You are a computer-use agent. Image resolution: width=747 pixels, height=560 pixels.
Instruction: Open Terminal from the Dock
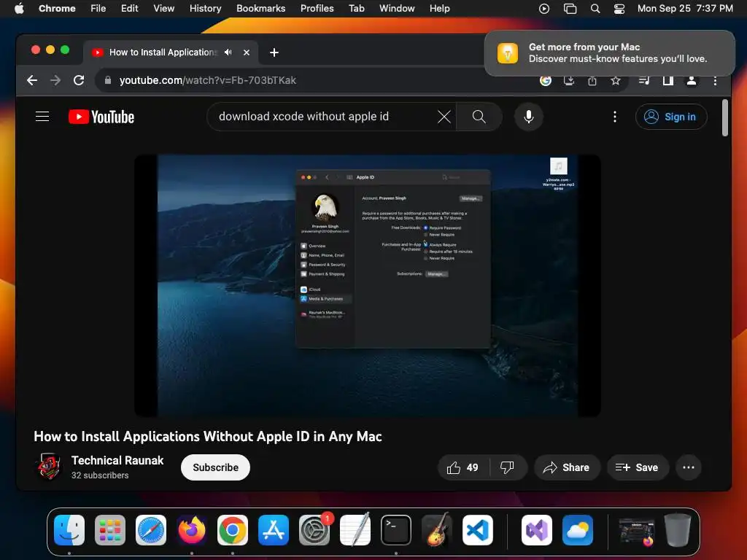396,530
